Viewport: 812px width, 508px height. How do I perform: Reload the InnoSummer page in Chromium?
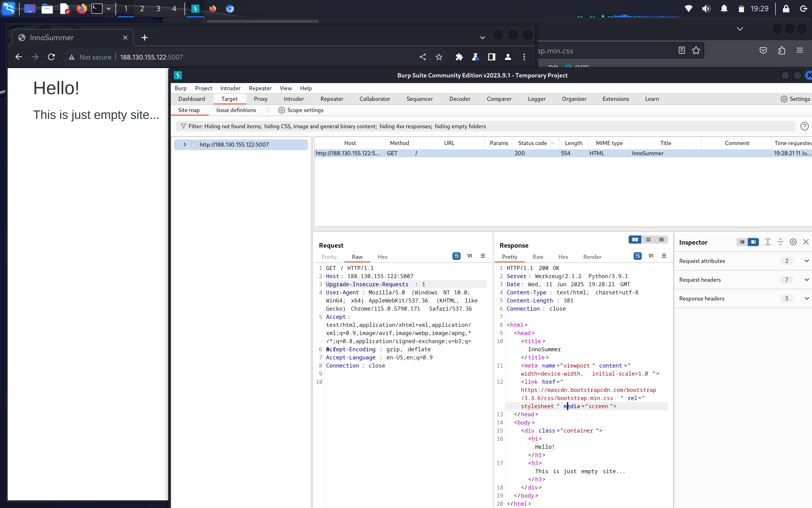(x=51, y=57)
